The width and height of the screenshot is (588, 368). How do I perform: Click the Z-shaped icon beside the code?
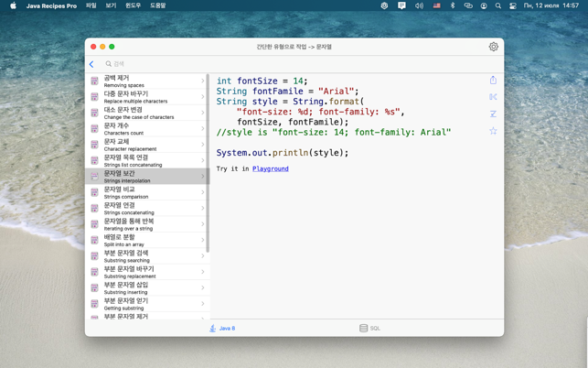click(x=493, y=114)
